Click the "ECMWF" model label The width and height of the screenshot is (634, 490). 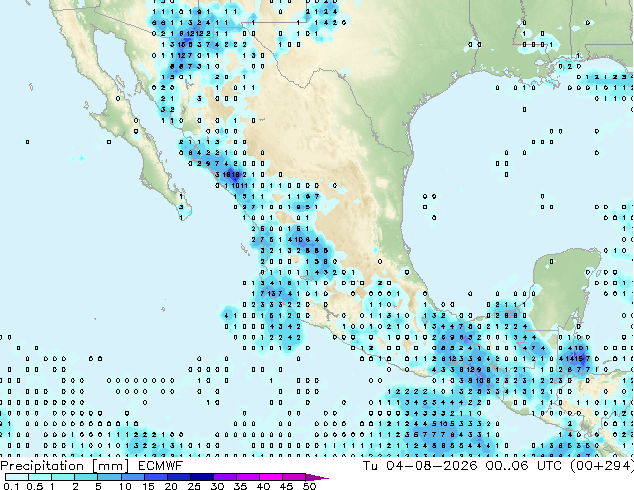161,466
